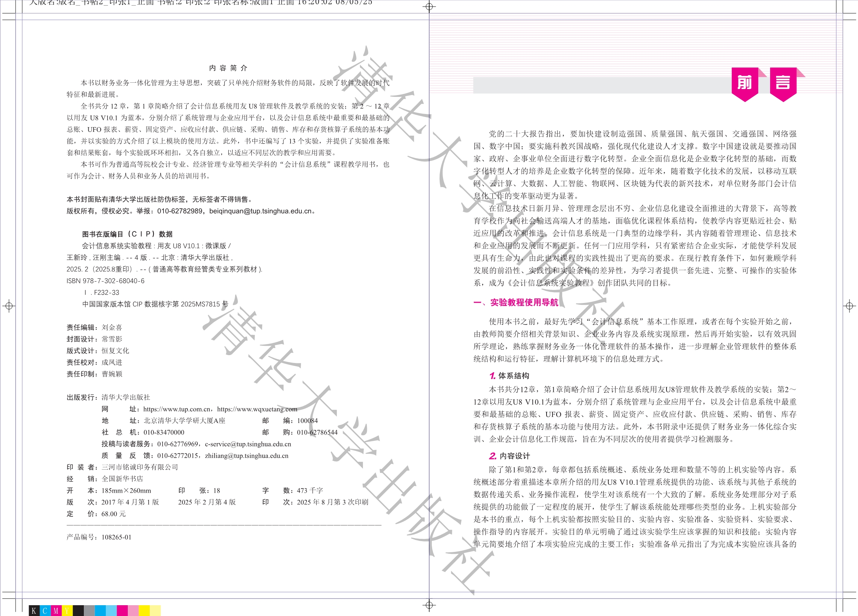
Task: Click the bottom center registration crosshair mark
Action: tap(429, 605)
